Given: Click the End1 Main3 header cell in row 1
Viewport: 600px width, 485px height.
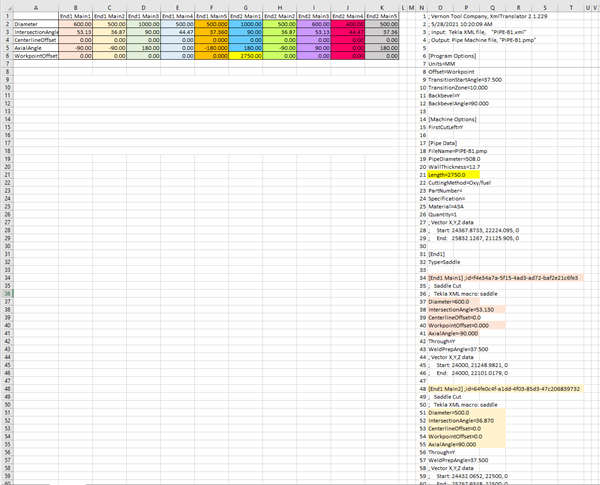Looking at the screenshot, I should [x=143, y=16].
